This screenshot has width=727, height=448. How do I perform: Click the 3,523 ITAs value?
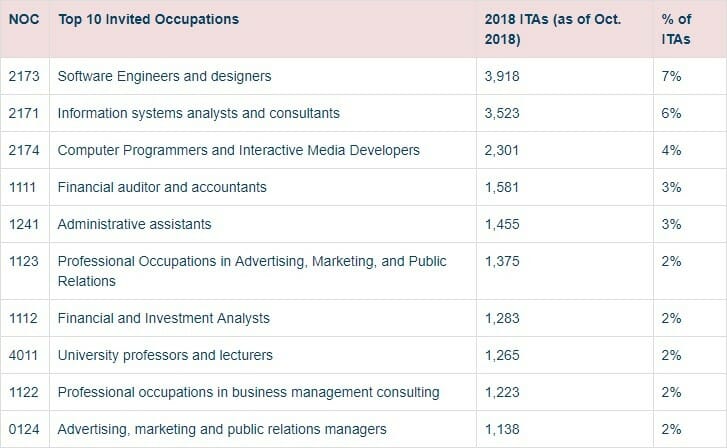click(x=502, y=113)
